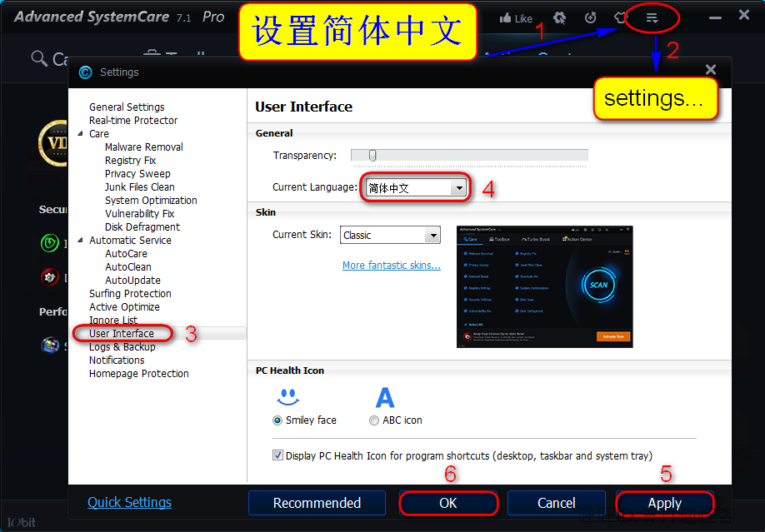Screen dimensions: 765x532
Task: Click the Smiley face health icon
Action: tap(287, 397)
